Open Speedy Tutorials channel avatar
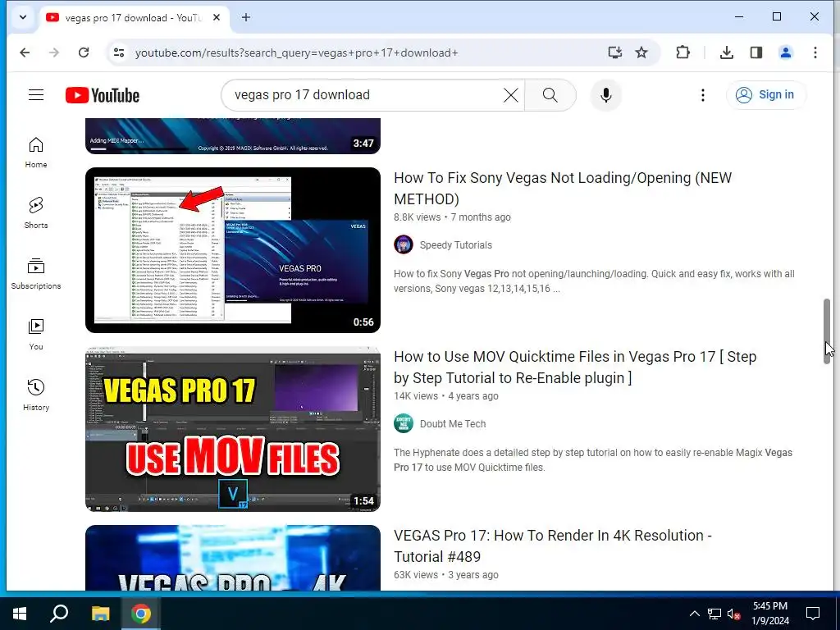840x630 pixels. click(x=404, y=244)
